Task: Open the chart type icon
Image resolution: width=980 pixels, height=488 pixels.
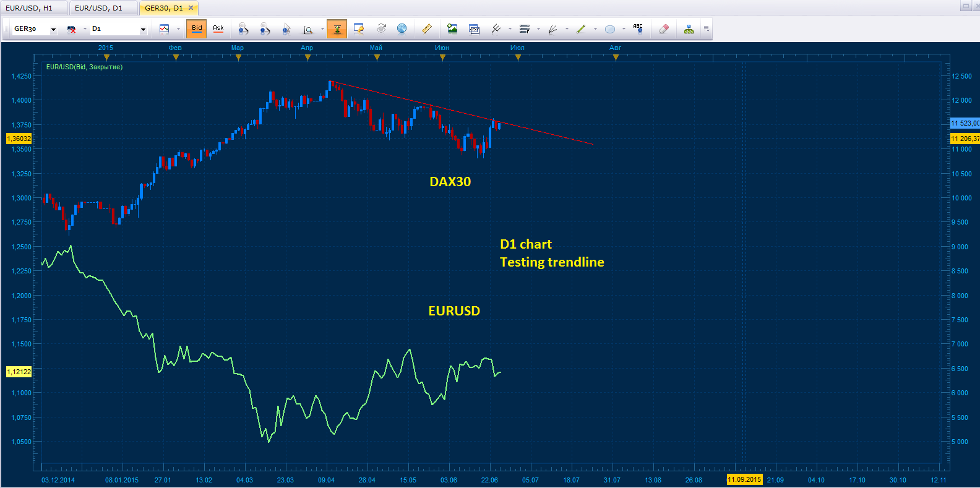Action: tap(164, 29)
